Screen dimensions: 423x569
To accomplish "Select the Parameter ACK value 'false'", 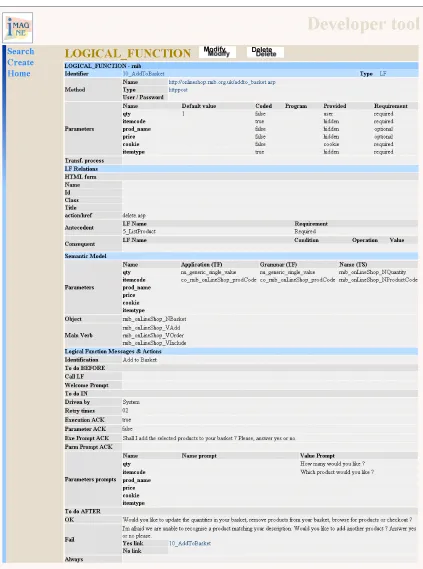I will tap(127, 429).
